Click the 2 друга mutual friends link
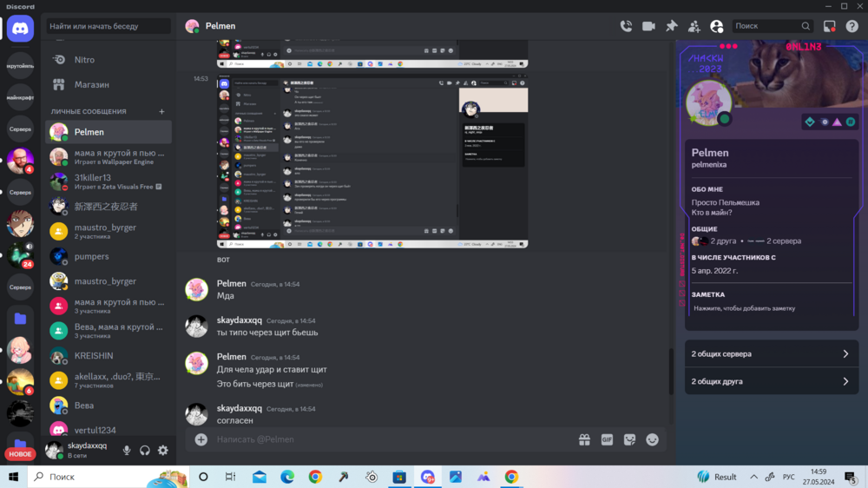Screen dimensions: 868x488 coord(723,241)
